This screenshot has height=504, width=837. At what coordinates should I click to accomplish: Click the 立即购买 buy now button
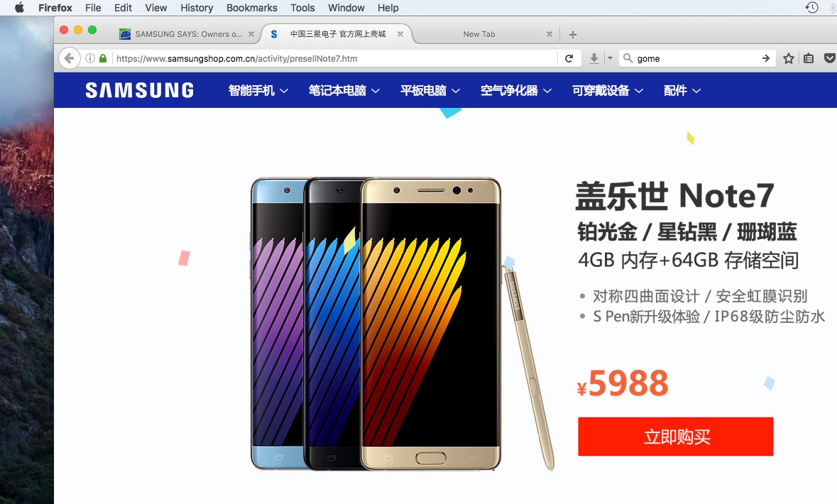676,437
